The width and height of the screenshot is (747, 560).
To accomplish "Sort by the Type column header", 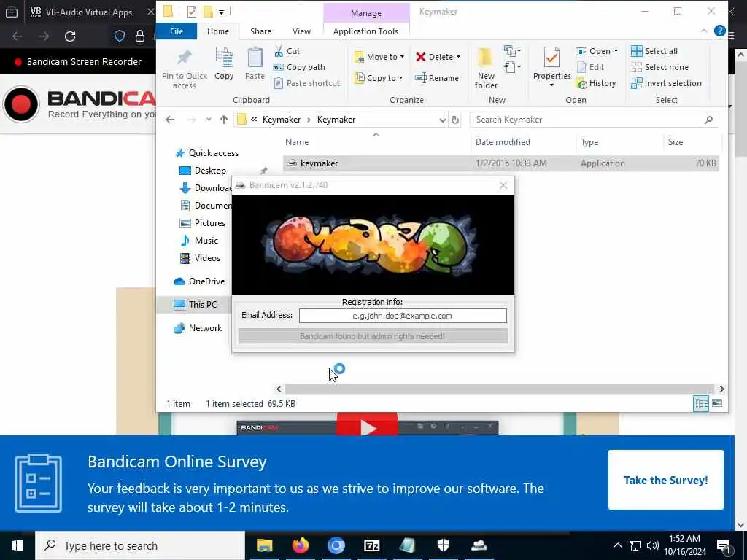I will [x=589, y=142].
